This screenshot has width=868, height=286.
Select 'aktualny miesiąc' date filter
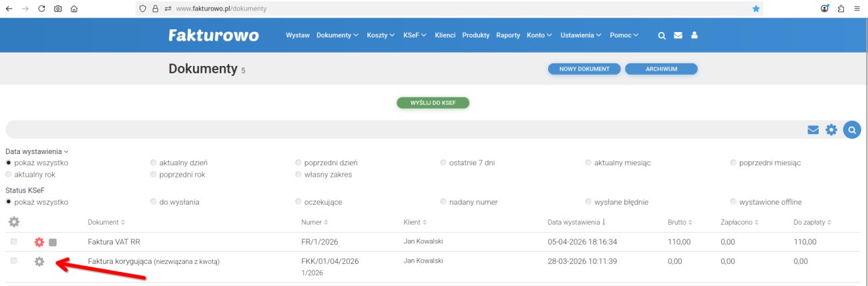coord(589,163)
